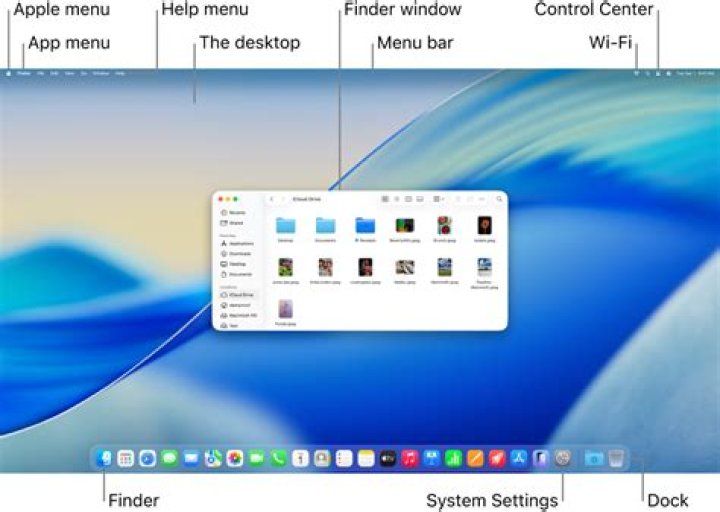Screen dimensions: 720x512
Task: Select Shared in Finder sidebar
Action: 232,223
